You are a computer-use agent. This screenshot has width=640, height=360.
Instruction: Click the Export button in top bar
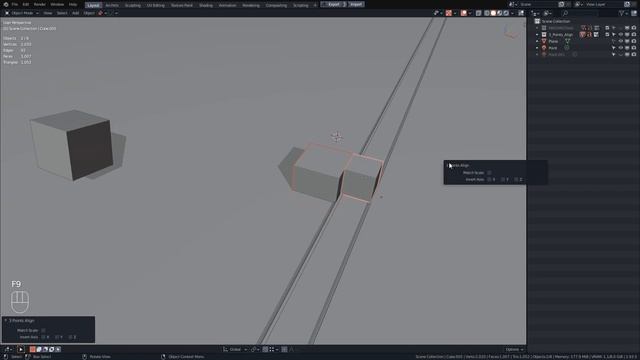[x=333, y=4]
